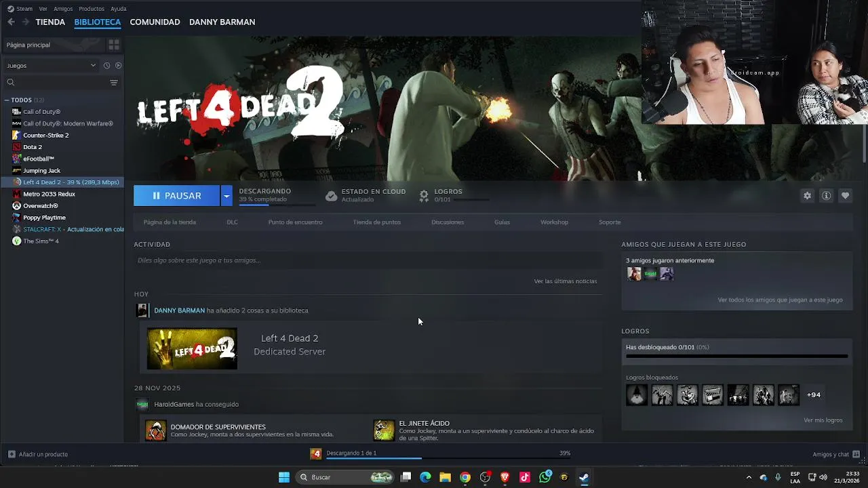Screen dimensions: 868x488
Task: Show ready-to-play games icon
Action: coord(118,65)
